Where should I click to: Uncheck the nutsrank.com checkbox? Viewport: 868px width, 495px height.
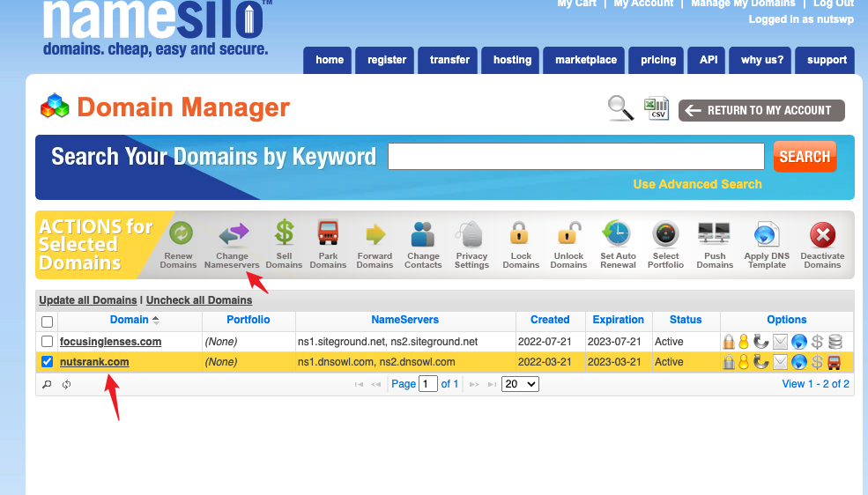tap(48, 362)
